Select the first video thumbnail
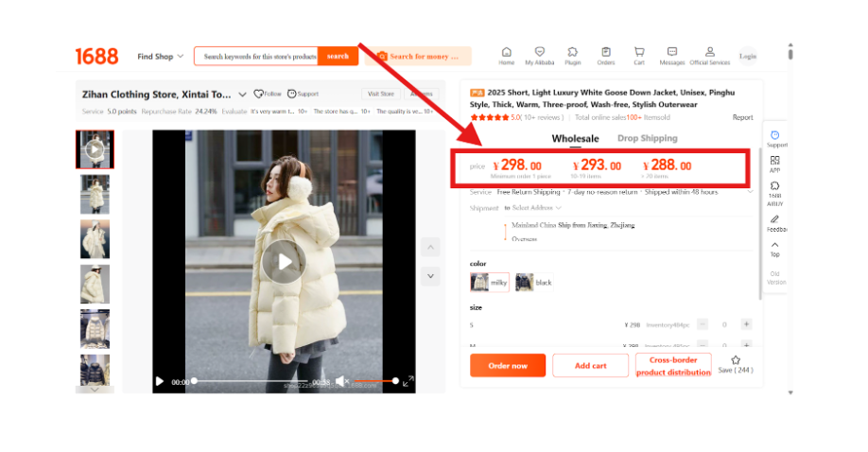Image resolution: width=868 pixels, height=452 pixels. coord(95,149)
